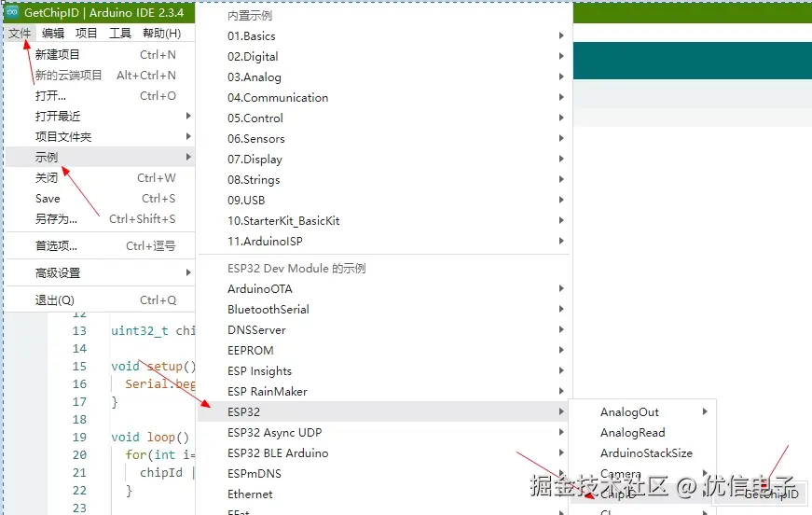Open the 项目 menu
812x515 pixels.
pyautogui.click(x=86, y=34)
